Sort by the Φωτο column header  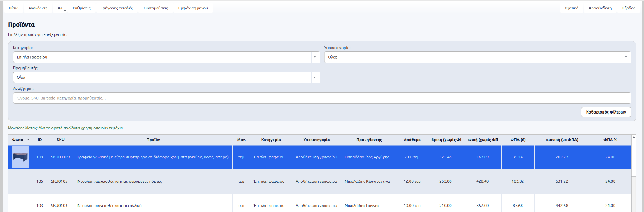tap(20, 140)
